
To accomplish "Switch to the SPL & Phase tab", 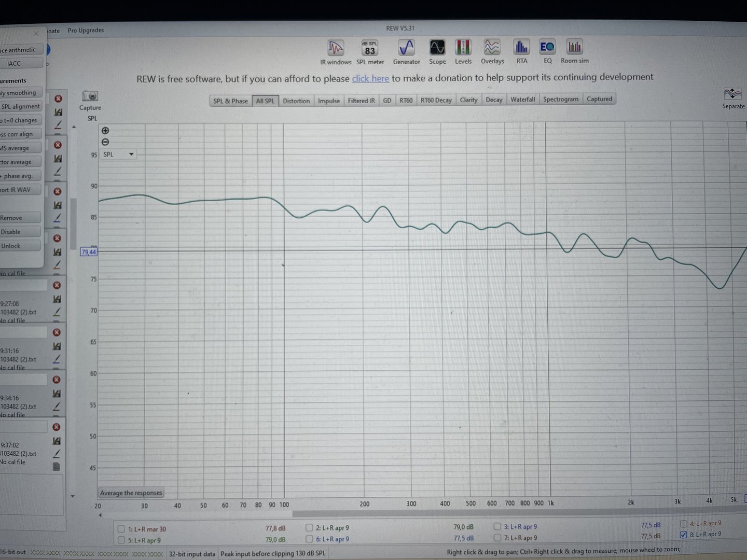I will [230, 101].
